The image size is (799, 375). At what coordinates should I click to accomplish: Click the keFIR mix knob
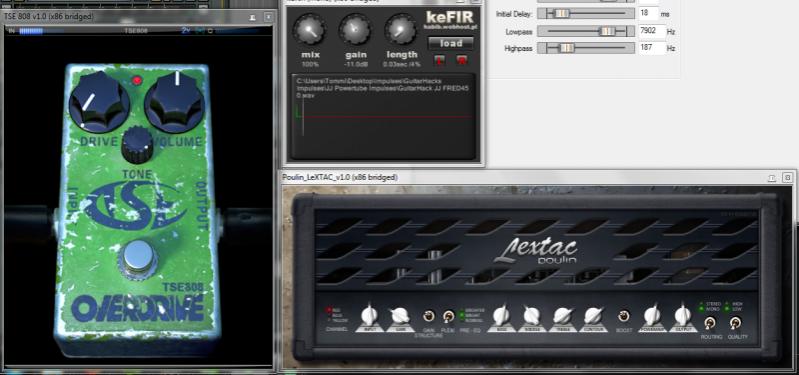[x=310, y=31]
